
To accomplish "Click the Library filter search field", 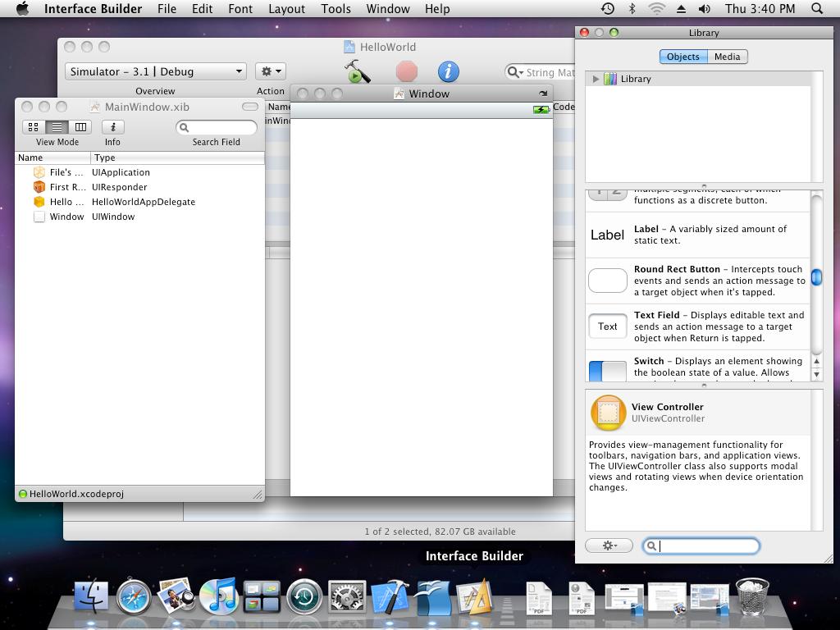I will pos(701,546).
